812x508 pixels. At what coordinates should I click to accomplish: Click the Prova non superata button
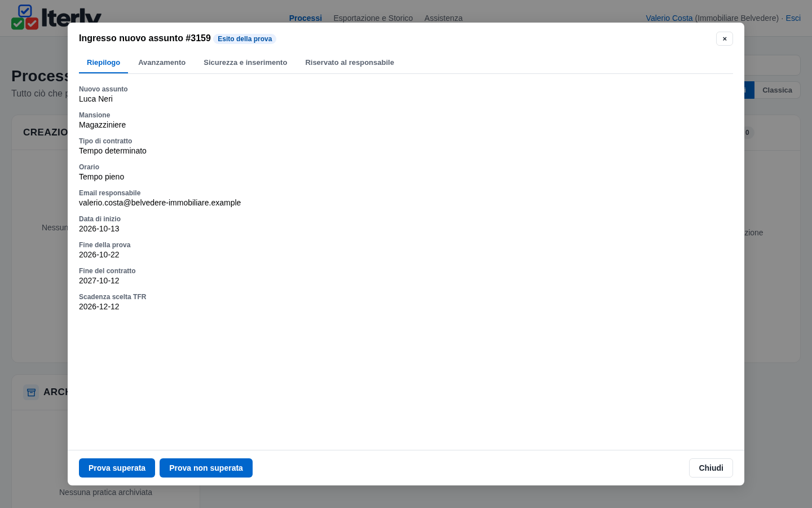[206, 468]
